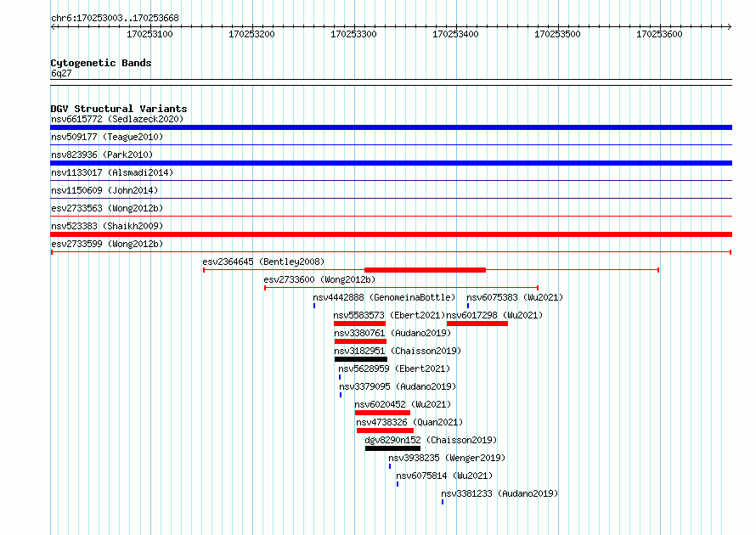Viewport: 756px width, 535px height.
Task: Select esv2733563 (Wong2012b) label
Action: point(107,208)
